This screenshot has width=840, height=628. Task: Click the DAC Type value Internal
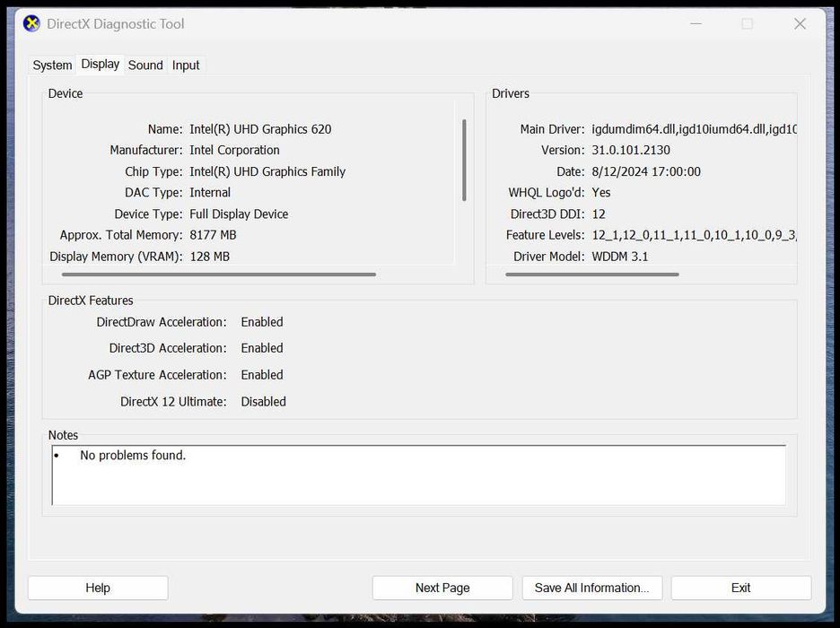210,192
